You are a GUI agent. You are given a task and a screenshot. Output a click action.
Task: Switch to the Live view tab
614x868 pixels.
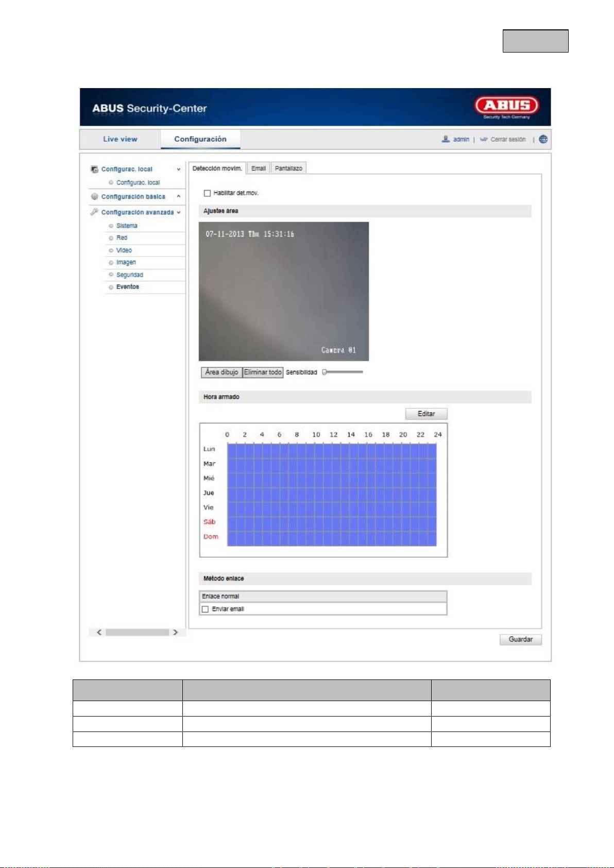tap(120, 139)
